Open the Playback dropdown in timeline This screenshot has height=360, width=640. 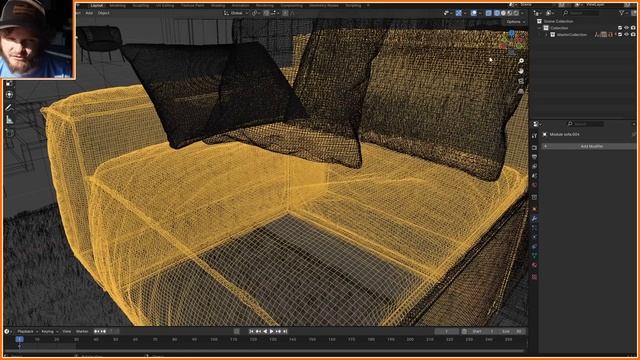click(x=27, y=331)
